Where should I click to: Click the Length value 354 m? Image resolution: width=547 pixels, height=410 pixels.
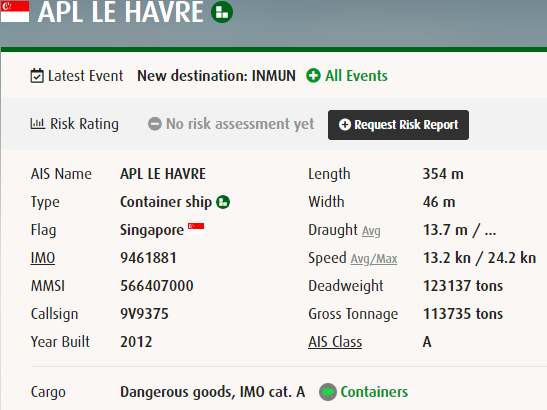tap(443, 174)
